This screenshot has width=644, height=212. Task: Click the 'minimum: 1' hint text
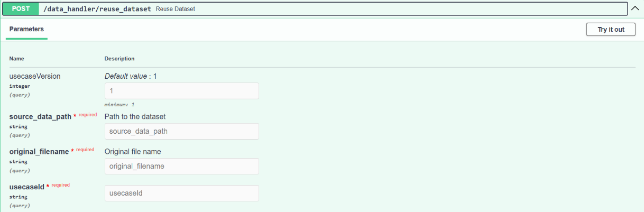[x=118, y=105]
